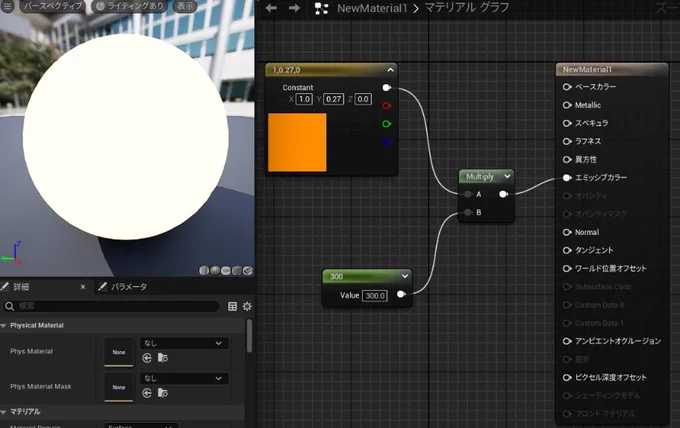680x428 pixels.
Task: Click the red channel output pin
Action: click(x=386, y=106)
